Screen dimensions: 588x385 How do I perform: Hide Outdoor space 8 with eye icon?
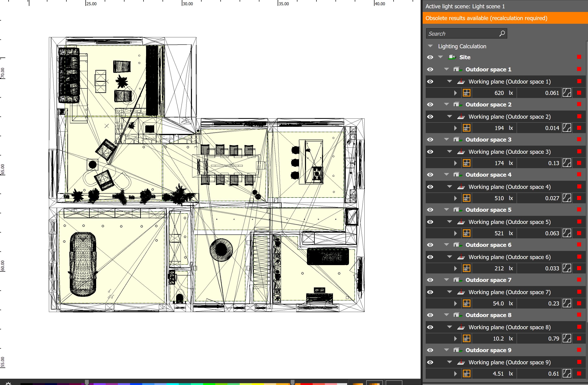[430, 315]
